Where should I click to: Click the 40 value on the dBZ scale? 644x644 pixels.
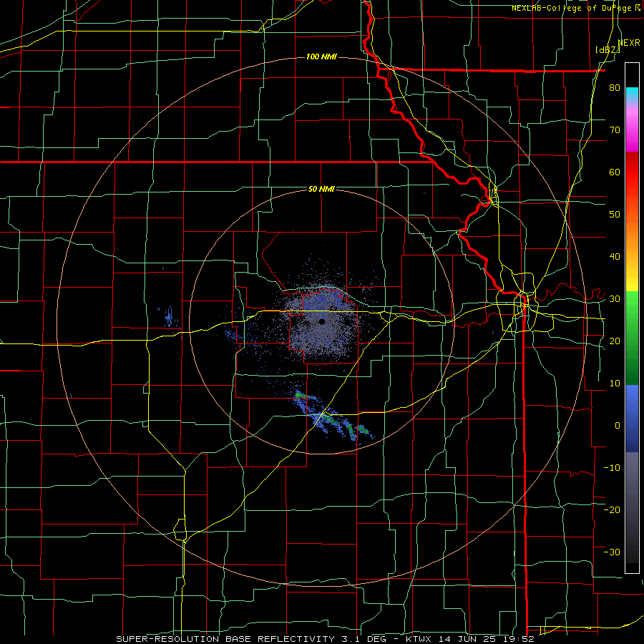coord(615,257)
